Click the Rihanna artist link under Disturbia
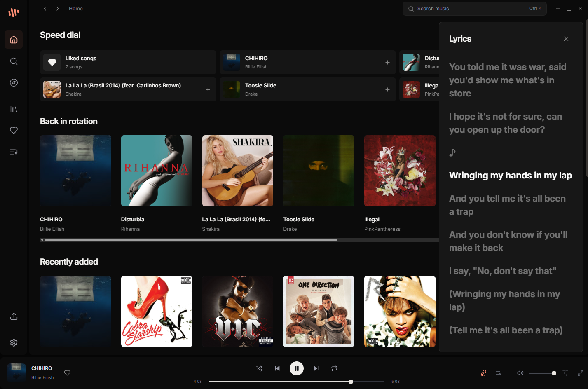588x389 pixels. coord(130,229)
